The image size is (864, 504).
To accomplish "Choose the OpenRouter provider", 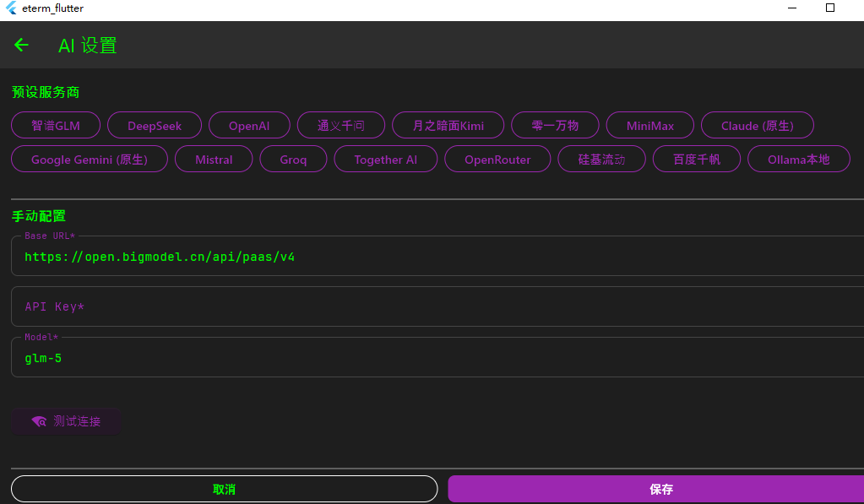I will 497,159.
